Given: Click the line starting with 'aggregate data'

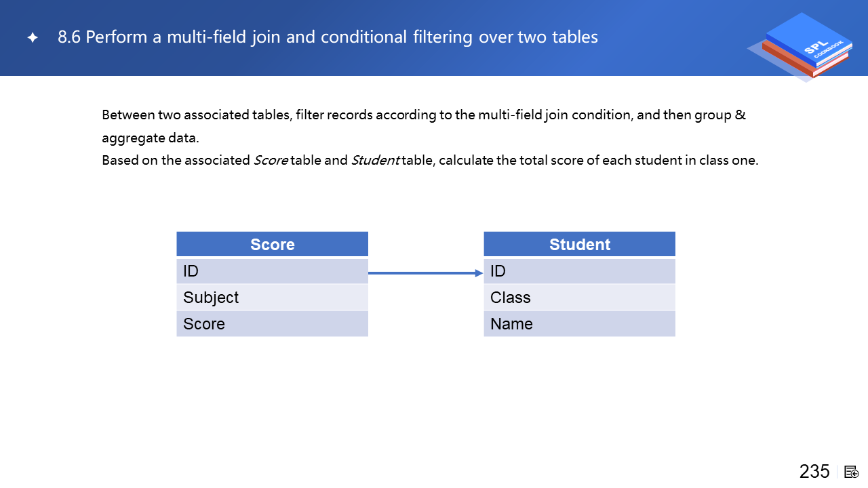Looking at the screenshot, I should click(150, 138).
